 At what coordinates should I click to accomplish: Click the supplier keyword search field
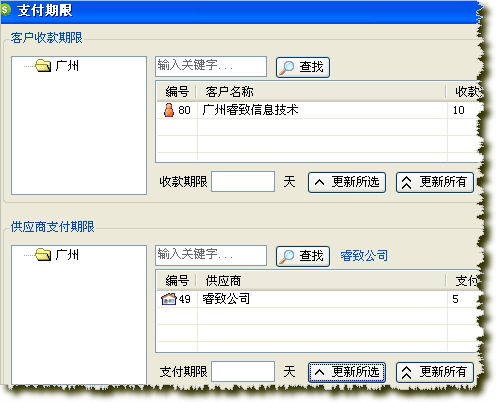pos(211,255)
